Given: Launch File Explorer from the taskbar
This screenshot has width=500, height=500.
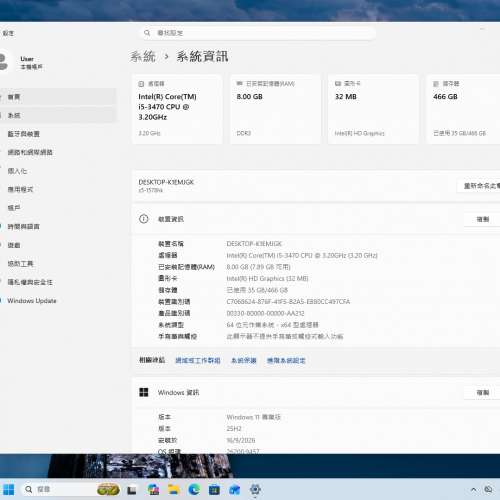Looking at the screenshot, I should click(173, 489).
